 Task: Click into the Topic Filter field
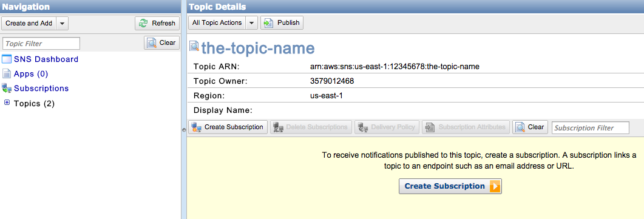[x=41, y=44]
